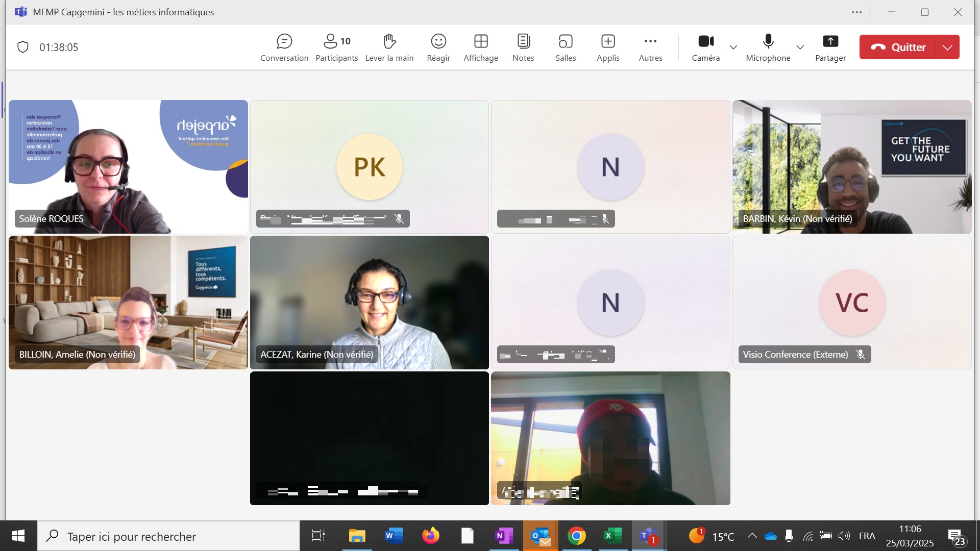Open the dropdown arrow beside Quitter

947,47
